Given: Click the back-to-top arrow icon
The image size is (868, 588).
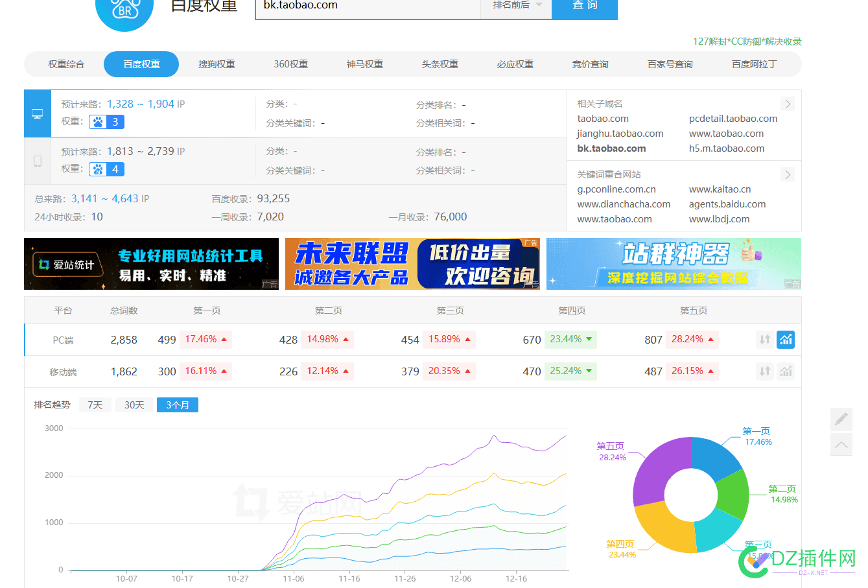Looking at the screenshot, I should pyautogui.click(x=841, y=445).
